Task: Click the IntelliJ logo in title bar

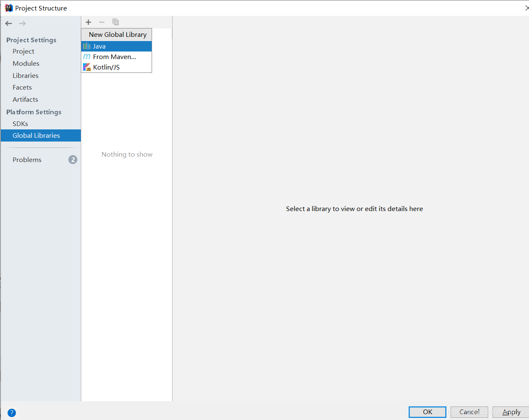Action: click(x=9, y=8)
